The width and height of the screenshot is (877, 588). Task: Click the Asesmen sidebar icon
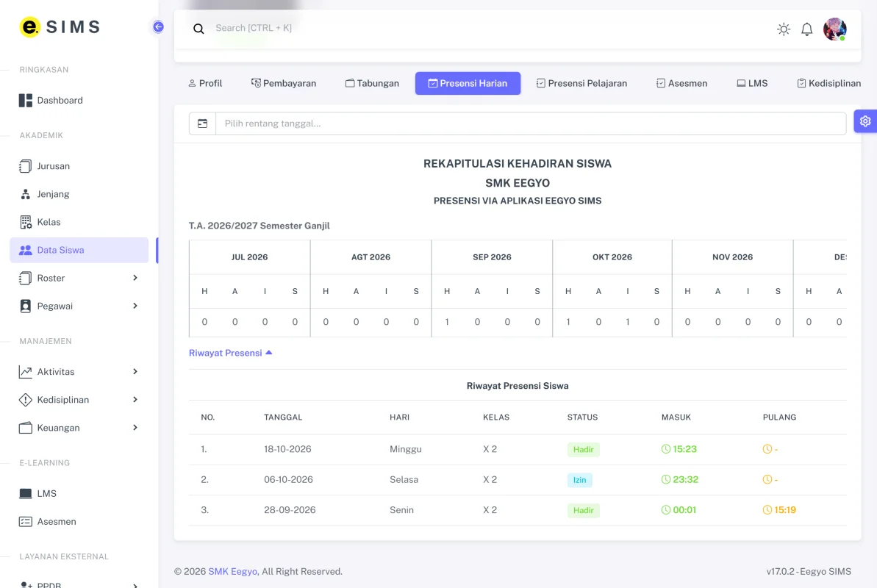tap(26, 521)
